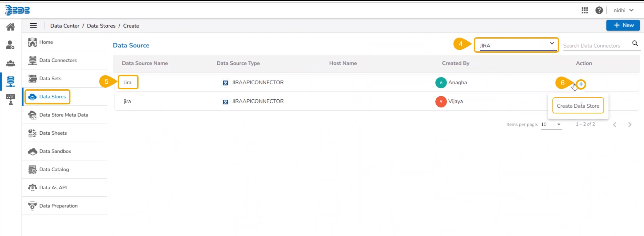The width and height of the screenshot is (644, 236).
Task: Open the apps grid menu
Action: coord(585,10)
